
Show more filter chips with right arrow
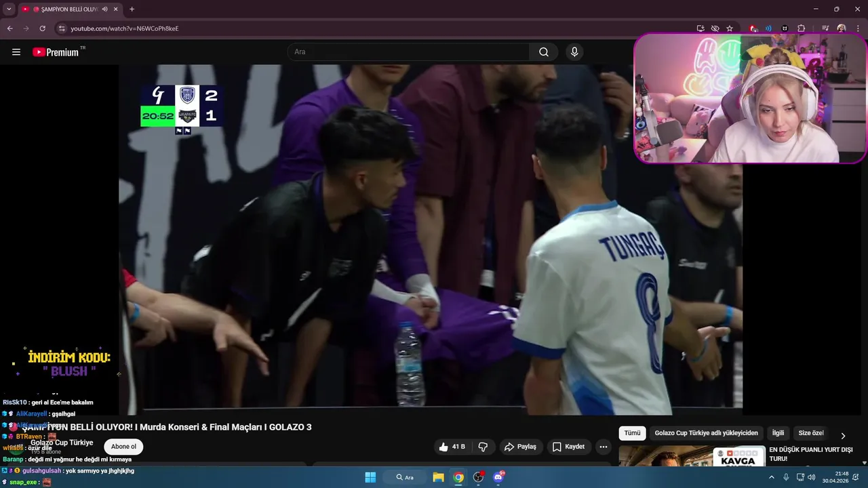(843, 436)
